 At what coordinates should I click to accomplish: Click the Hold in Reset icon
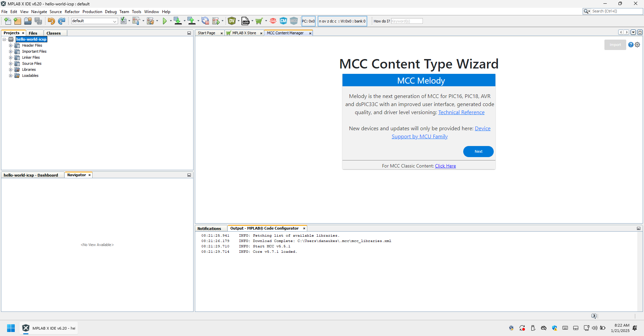click(205, 21)
